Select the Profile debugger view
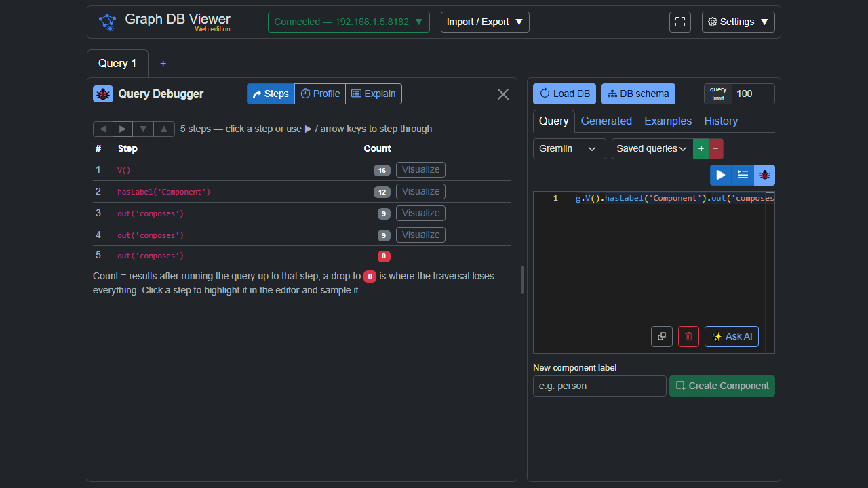Image resolution: width=868 pixels, height=488 pixels. tap(320, 94)
